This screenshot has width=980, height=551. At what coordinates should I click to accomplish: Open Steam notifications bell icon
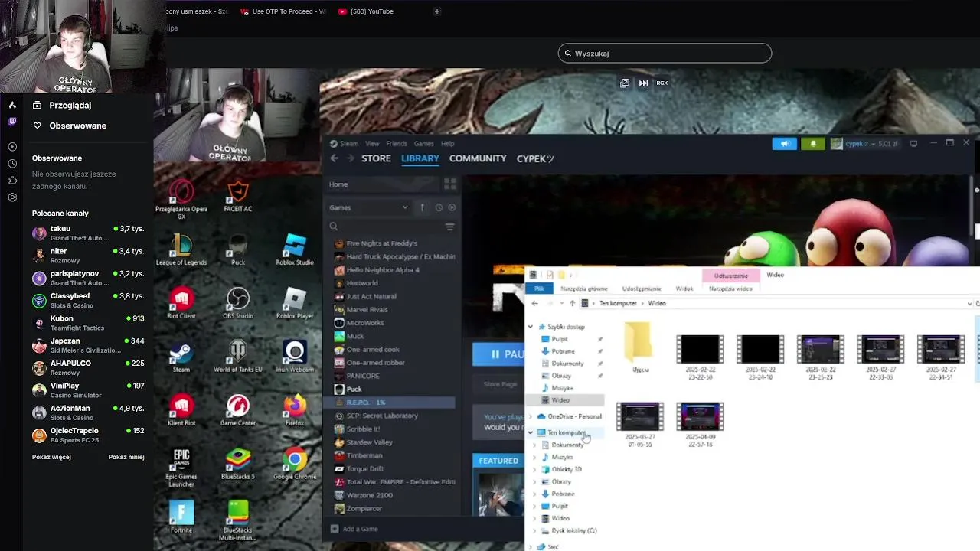[x=813, y=143]
